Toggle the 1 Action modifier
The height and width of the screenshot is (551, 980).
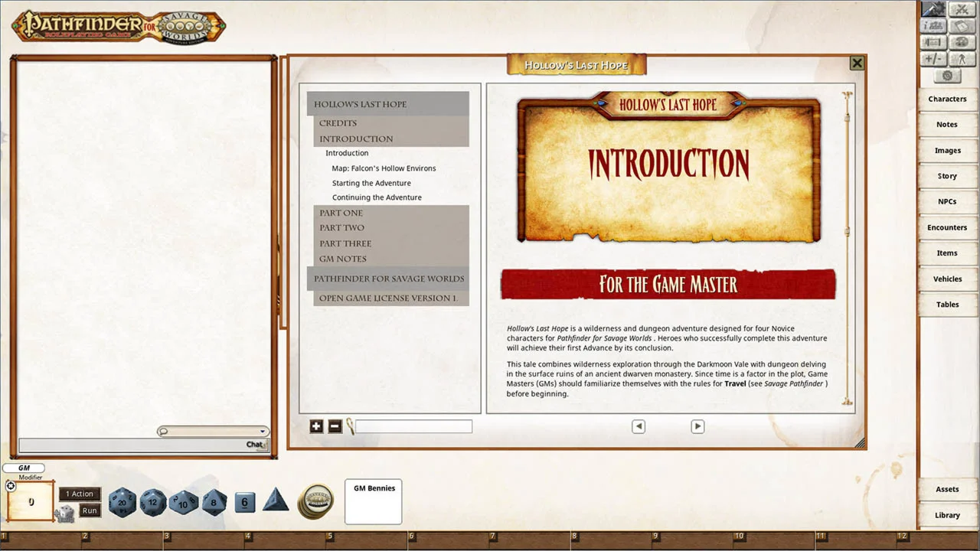(x=80, y=494)
